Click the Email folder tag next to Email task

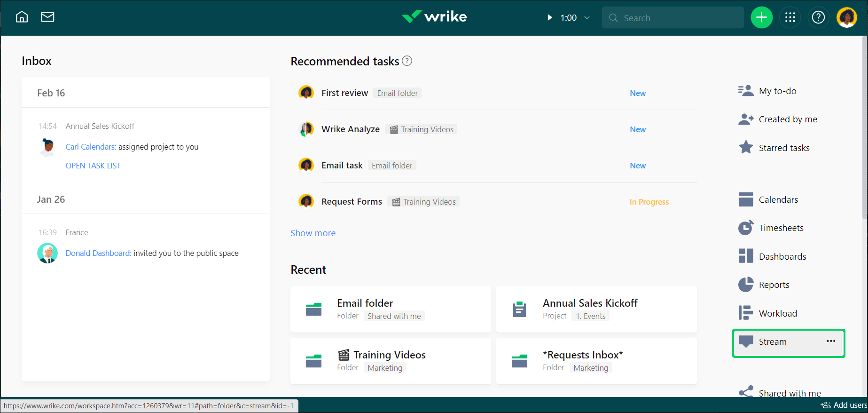coord(392,166)
